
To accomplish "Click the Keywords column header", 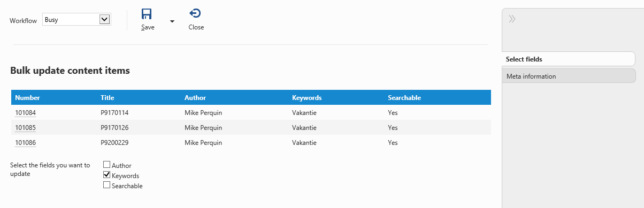I will click(x=306, y=98).
